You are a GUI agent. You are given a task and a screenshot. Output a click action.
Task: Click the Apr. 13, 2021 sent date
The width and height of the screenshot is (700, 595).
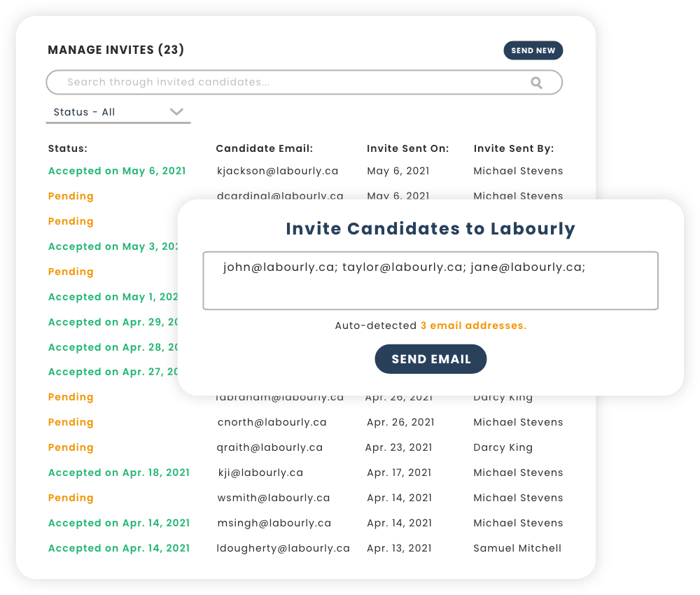399,548
